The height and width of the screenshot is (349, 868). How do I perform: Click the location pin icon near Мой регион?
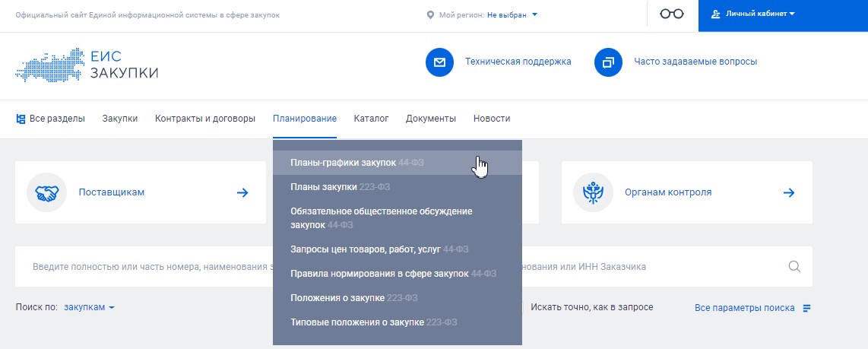tap(430, 15)
